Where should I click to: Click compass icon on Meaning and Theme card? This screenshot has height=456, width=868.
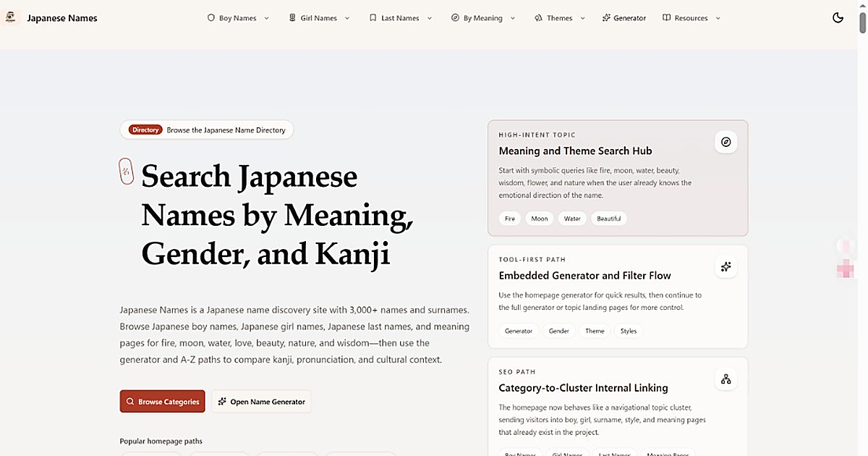(726, 142)
